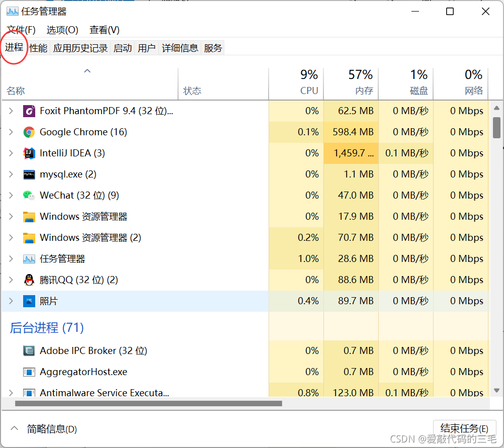Select the AggregatorHost.exe row name

tap(83, 372)
